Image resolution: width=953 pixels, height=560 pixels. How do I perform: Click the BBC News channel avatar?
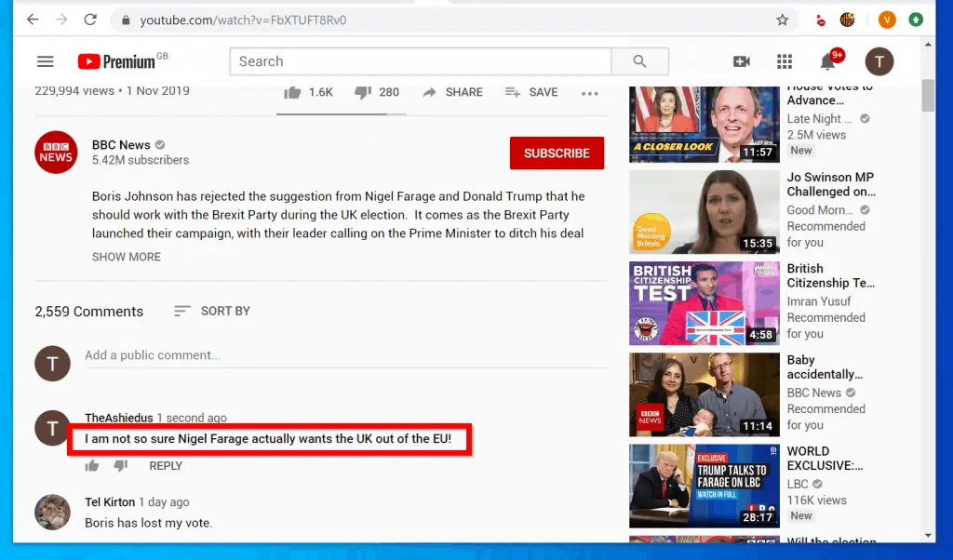click(x=56, y=152)
